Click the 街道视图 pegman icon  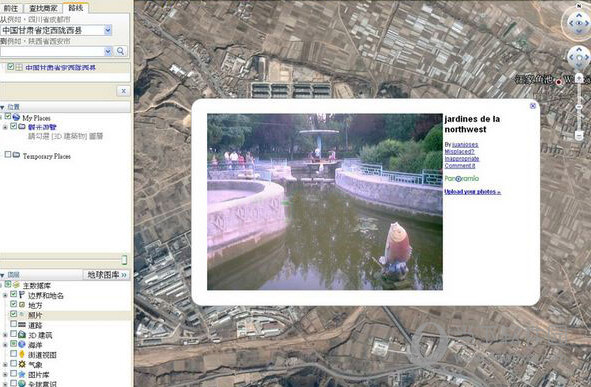(x=22, y=354)
